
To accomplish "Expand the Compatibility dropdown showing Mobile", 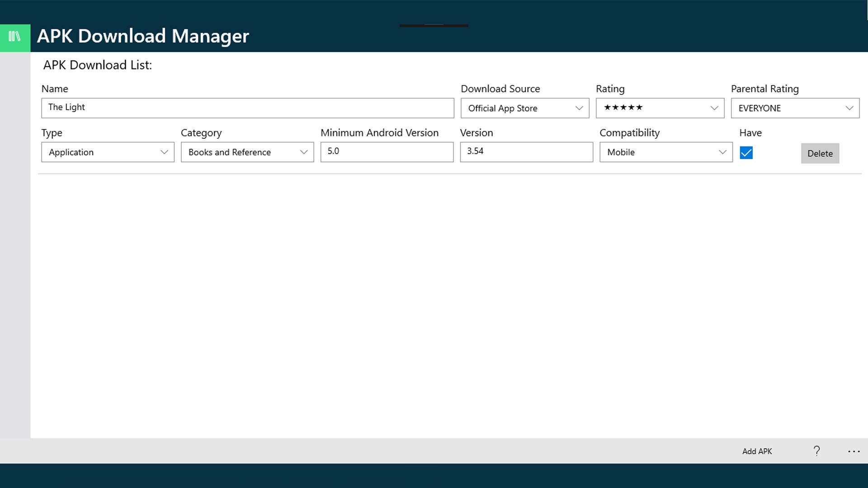I will click(x=665, y=152).
